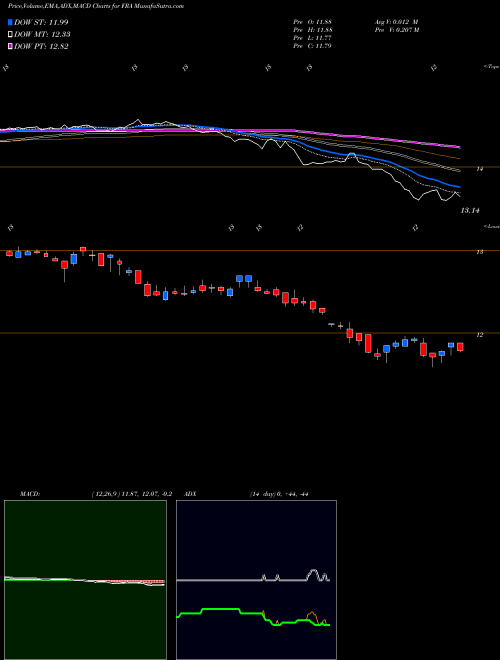Viewport: 500px width, 660px height.
Task: Click the blue DOW ST legend swatch
Action: pos(10,22)
